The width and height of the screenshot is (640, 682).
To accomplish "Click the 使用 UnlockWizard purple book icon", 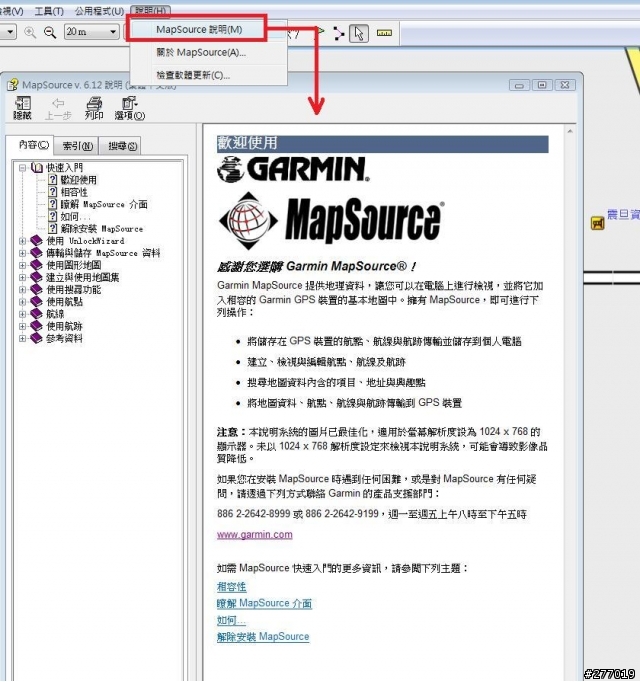I will [x=37, y=241].
